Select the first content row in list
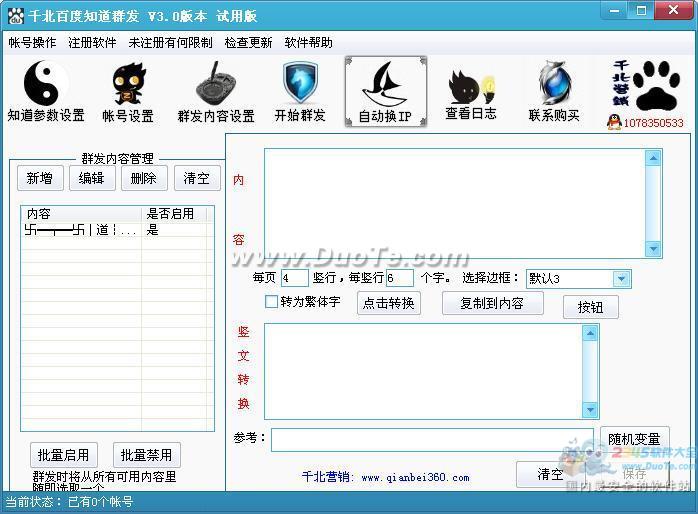The height and width of the screenshot is (514, 698). [x=118, y=230]
